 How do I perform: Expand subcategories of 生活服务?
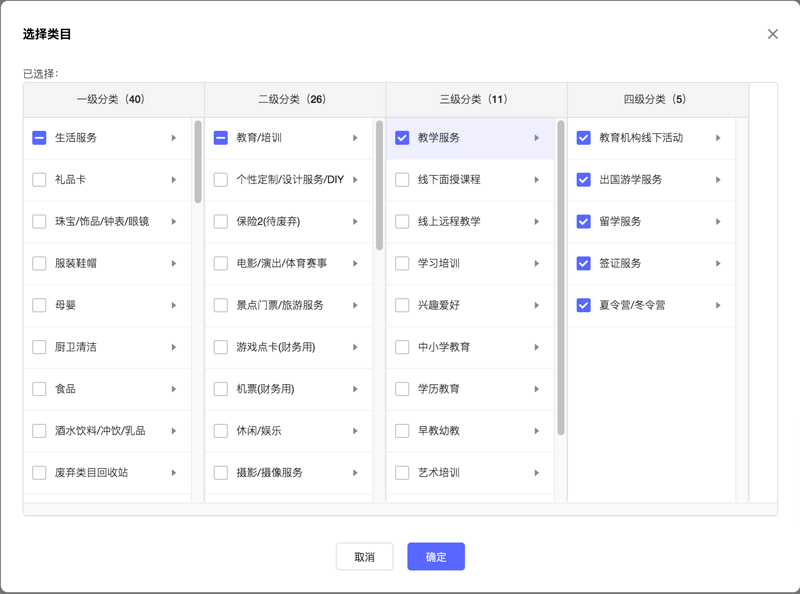coord(176,139)
